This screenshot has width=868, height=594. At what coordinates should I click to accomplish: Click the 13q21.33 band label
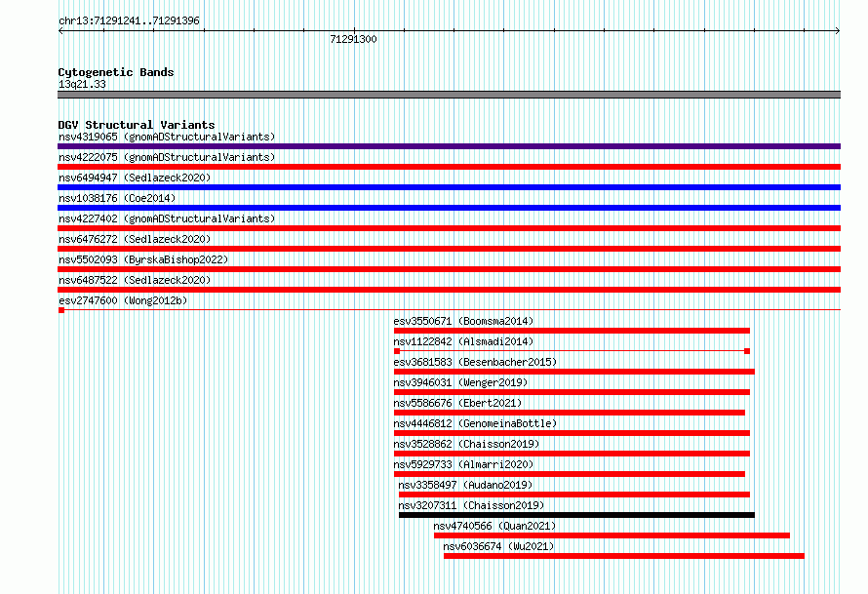point(82,84)
